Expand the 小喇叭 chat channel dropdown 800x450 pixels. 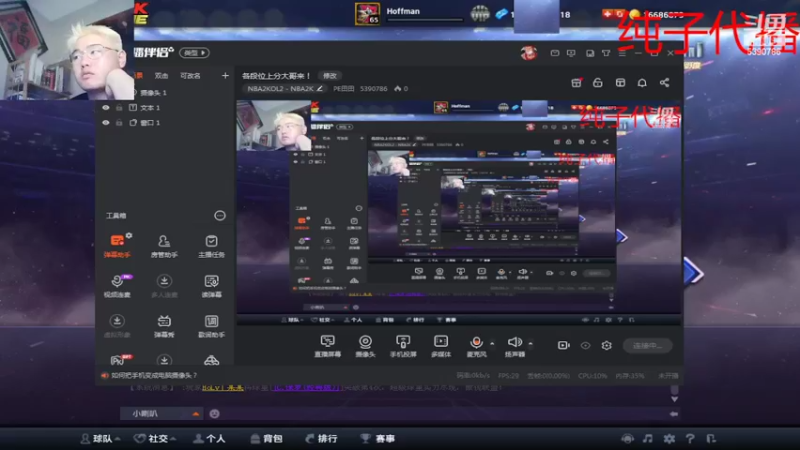point(195,414)
